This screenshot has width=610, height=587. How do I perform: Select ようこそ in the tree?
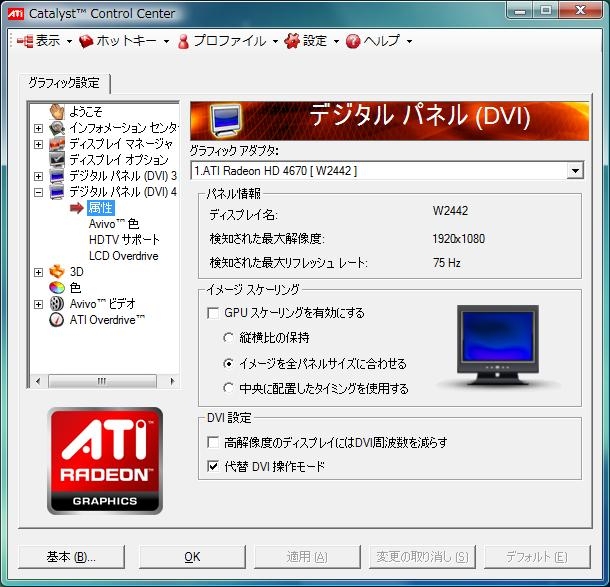86,112
